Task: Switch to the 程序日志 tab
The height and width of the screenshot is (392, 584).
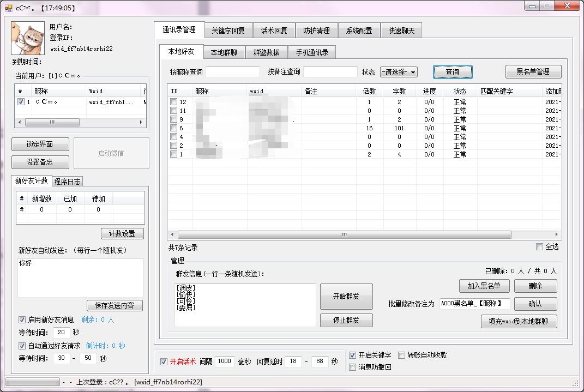Action: click(x=68, y=182)
